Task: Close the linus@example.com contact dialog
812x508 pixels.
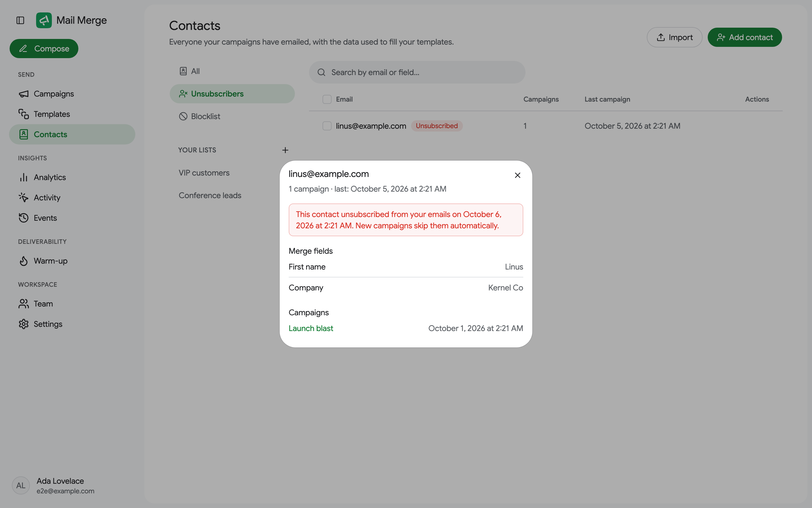Action: [517, 175]
